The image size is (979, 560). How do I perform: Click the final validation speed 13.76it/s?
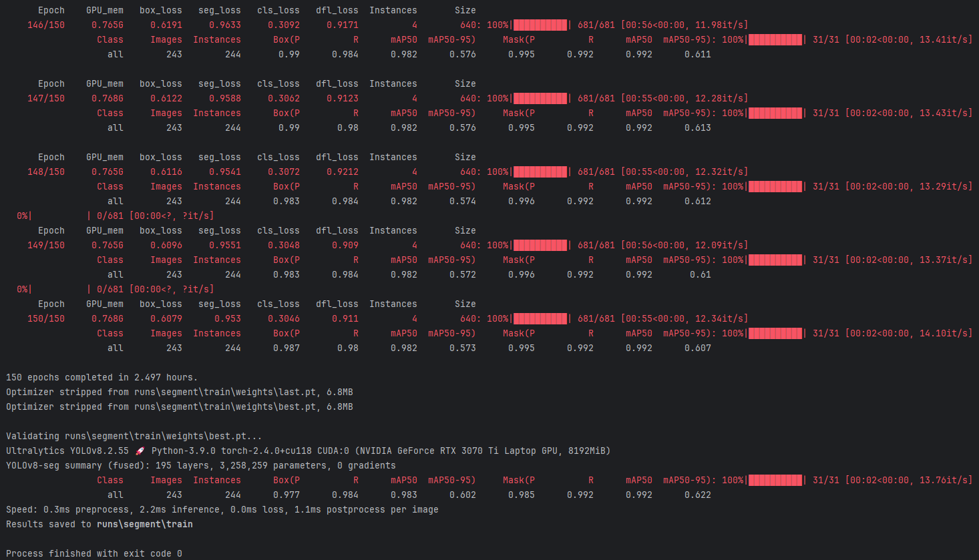tap(943, 480)
